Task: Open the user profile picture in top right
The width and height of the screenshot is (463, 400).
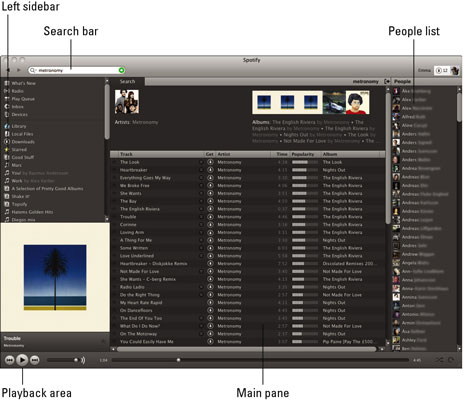Action: [x=455, y=70]
